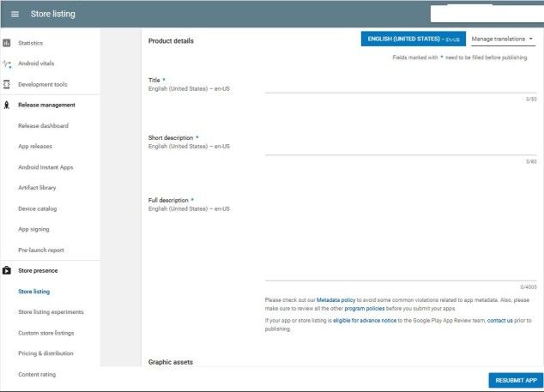Click the Title field label

point(154,80)
